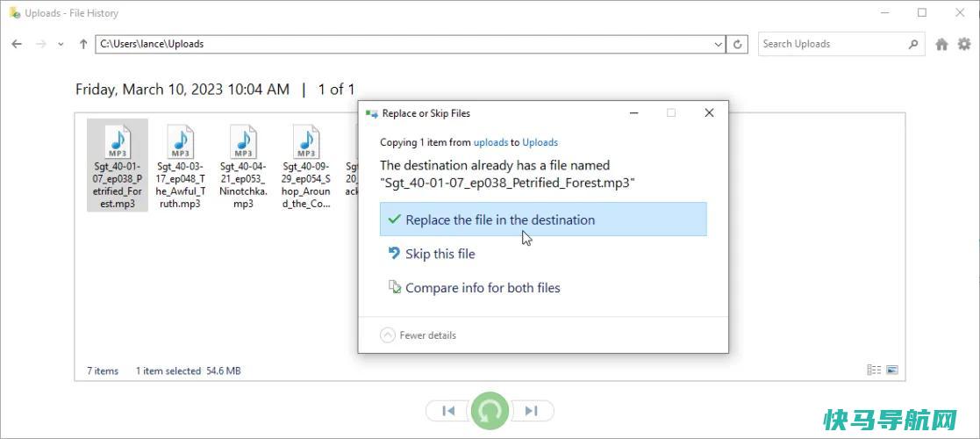
Task: Click the '7 items' status text
Action: [x=103, y=371]
